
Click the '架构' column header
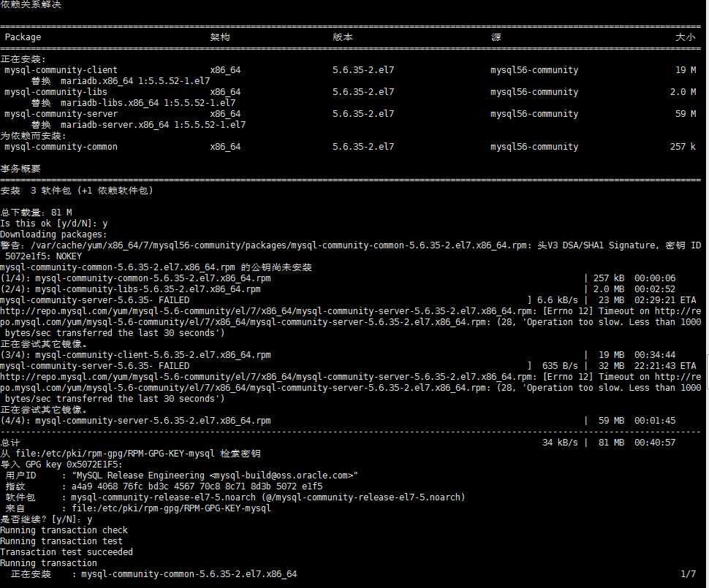[x=220, y=37]
